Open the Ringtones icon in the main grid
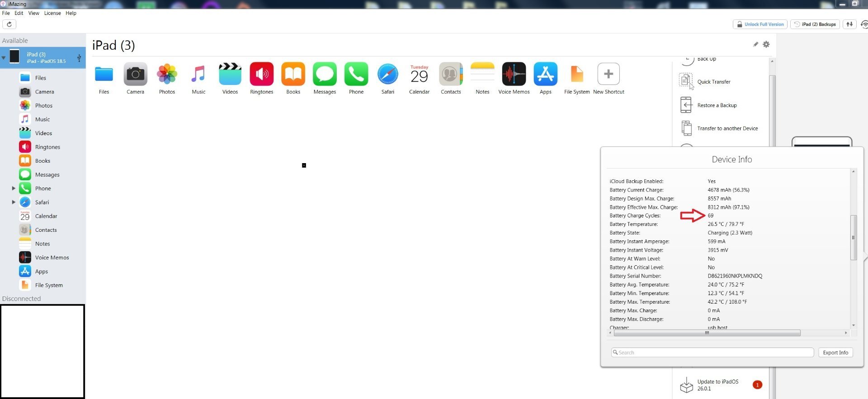 pyautogui.click(x=262, y=74)
